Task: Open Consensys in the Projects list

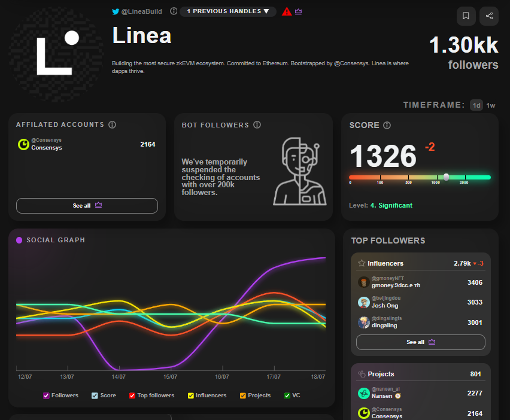Action: [x=421, y=413]
